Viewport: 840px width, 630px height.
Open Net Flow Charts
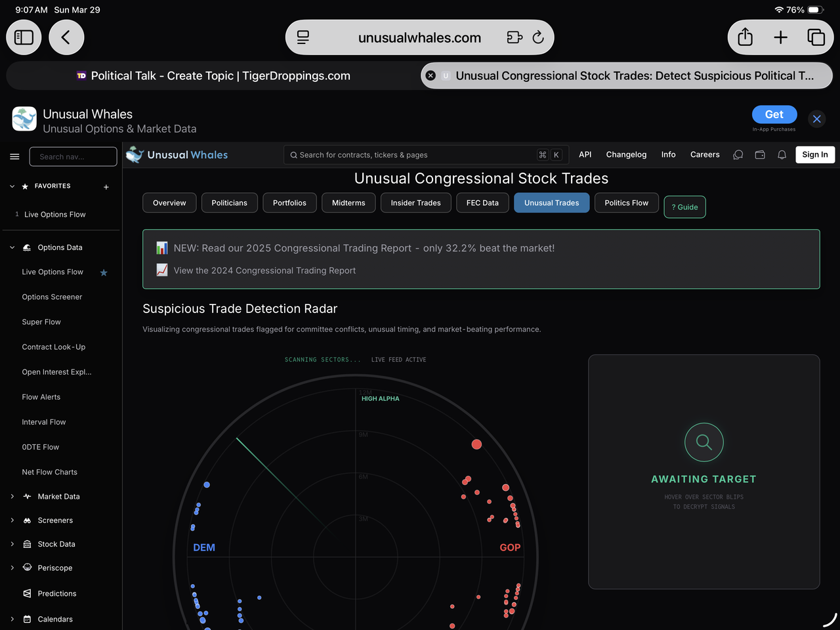click(x=50, y=472)
